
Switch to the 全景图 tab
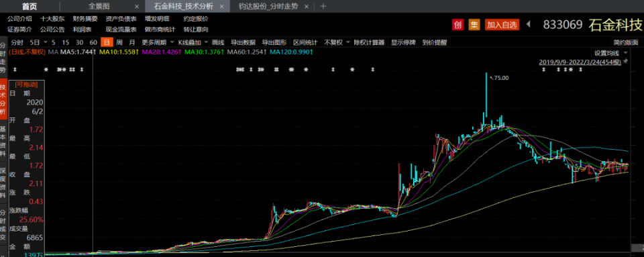click(99, 6)
